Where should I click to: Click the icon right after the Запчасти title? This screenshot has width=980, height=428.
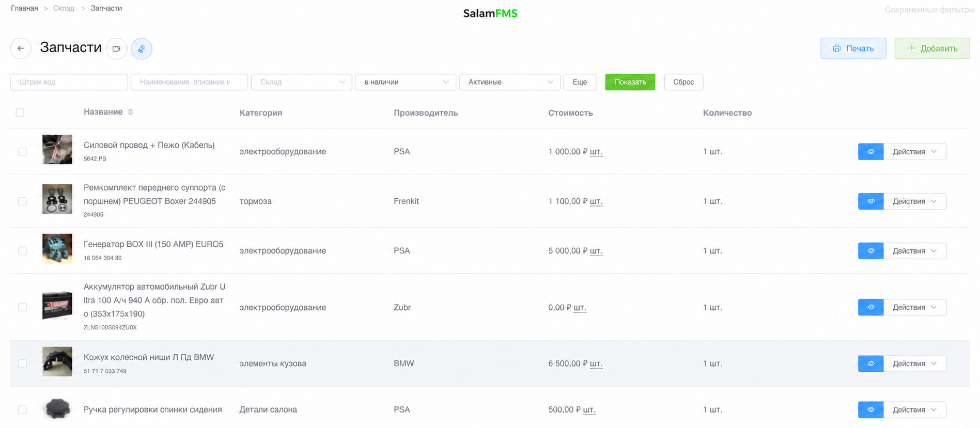(x=117, y=49)
